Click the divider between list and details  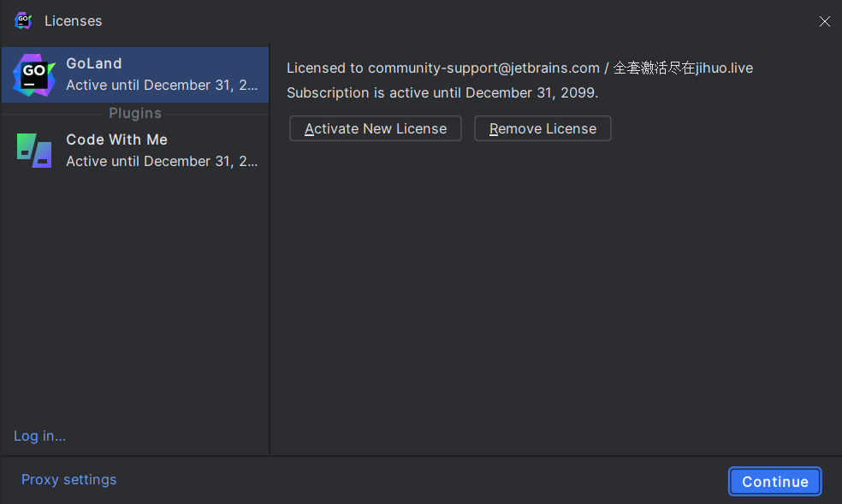(x=270, y=257)
